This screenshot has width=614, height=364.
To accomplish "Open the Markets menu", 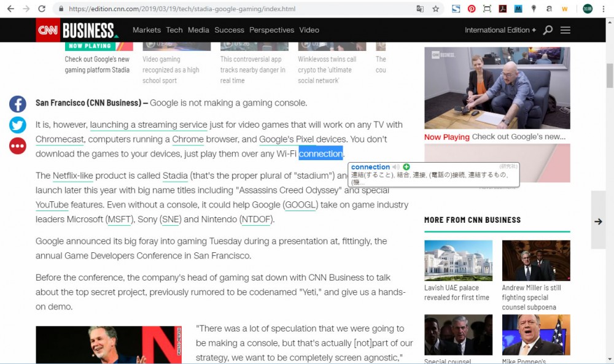I will (147, 29).
